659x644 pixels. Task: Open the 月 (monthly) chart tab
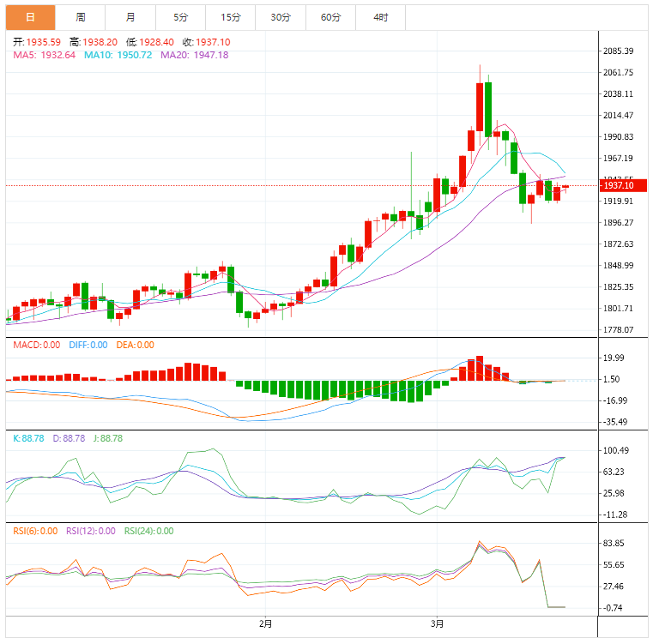coord(130,17)
